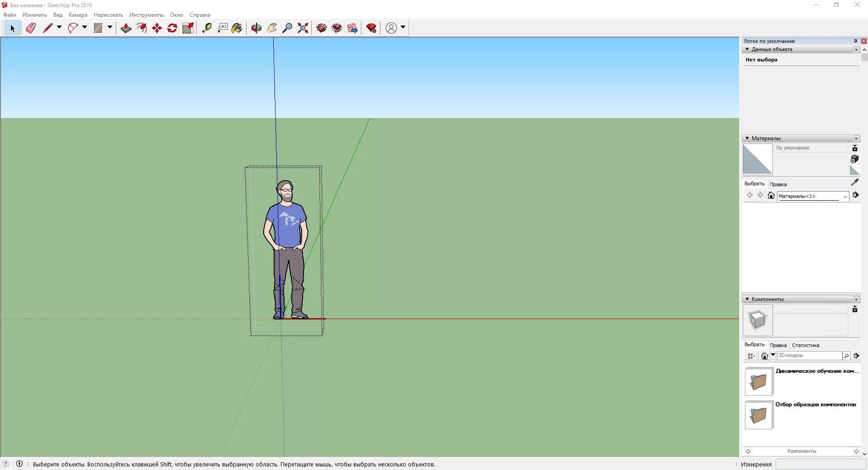Click the Zoom Extents tool

[303, 28]
